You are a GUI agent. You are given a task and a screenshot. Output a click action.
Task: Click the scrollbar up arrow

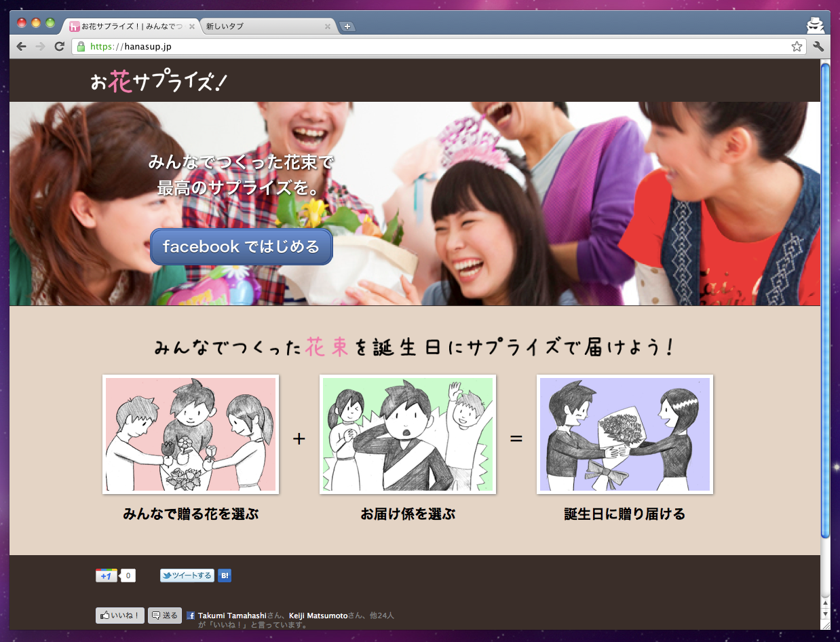click(825, 603)
